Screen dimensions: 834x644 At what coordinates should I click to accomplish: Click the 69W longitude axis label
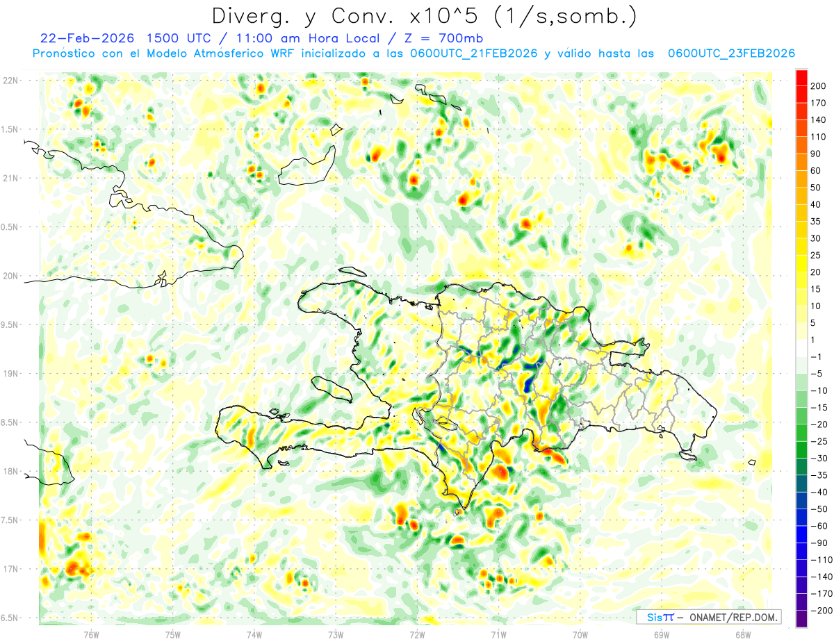click(x=661, y=635)
